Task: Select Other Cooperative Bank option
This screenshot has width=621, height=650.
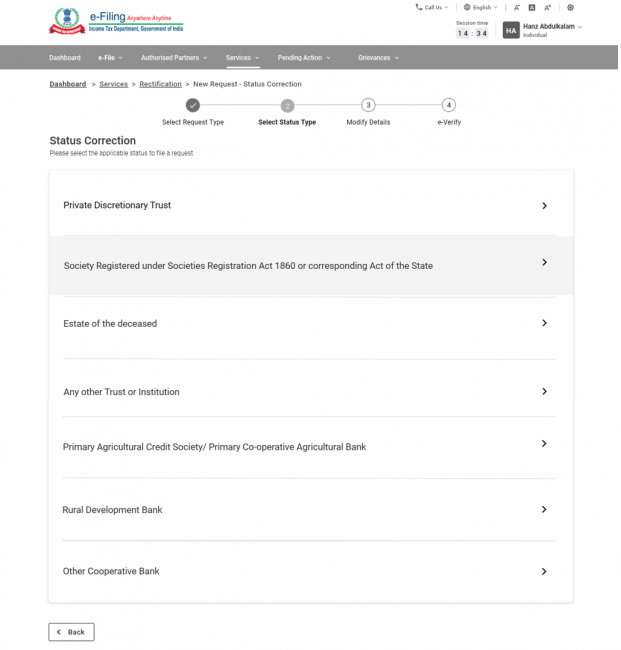Action: pos(313,574)
